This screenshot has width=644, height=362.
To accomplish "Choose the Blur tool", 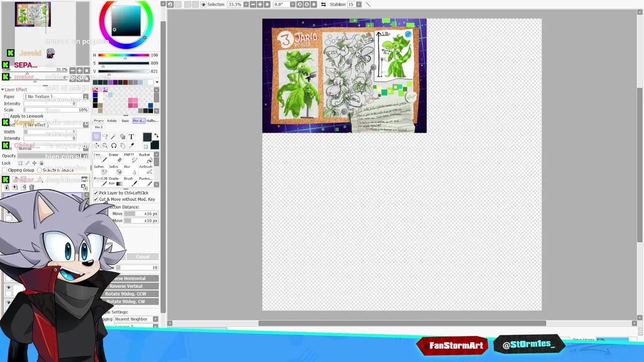I will tap(130, 170).
